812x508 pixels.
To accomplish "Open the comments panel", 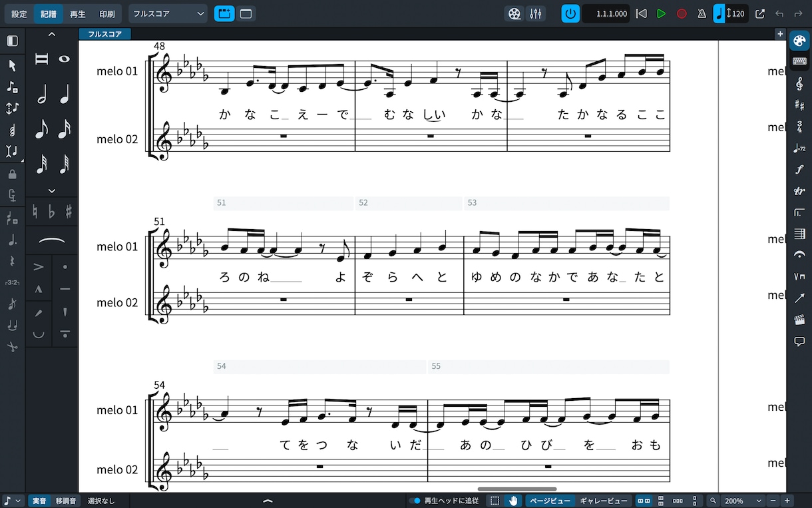I will pyautogui.click(x=799, y=342).
